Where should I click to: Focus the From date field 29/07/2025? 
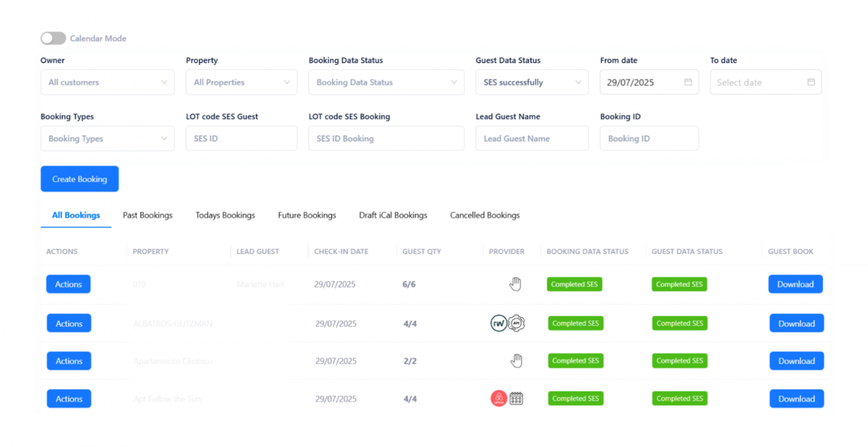[x=649, y=82]
